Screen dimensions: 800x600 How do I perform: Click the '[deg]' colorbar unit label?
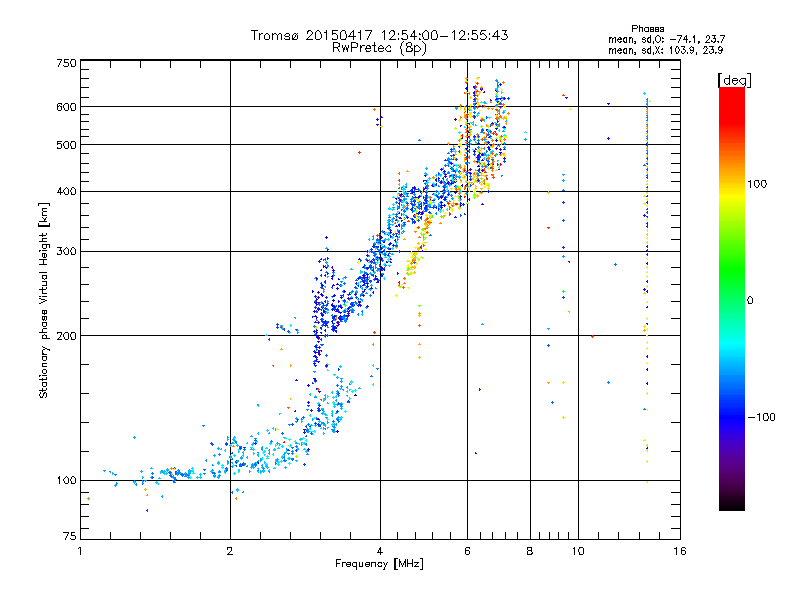[x=734, y=80]
